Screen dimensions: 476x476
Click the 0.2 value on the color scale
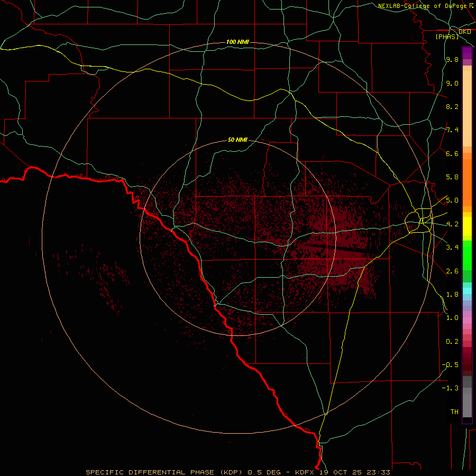tap(452, 342)
